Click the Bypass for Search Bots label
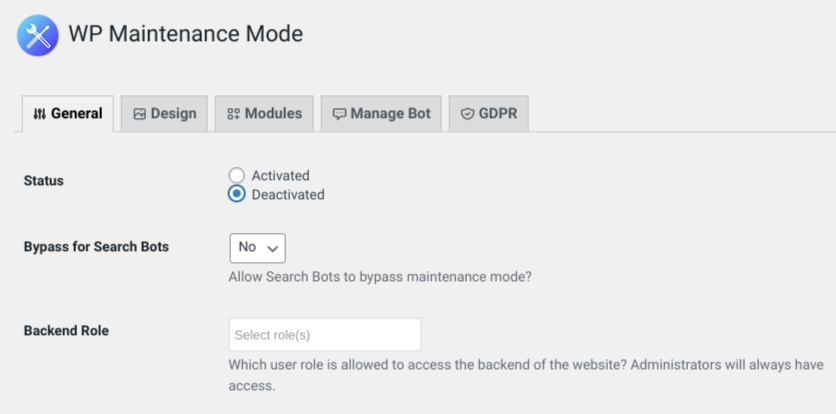 coord(97,247)
